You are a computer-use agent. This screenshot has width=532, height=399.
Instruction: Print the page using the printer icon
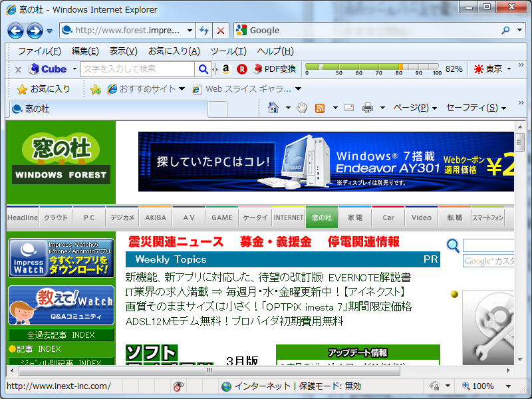click(x=368, y=106)
